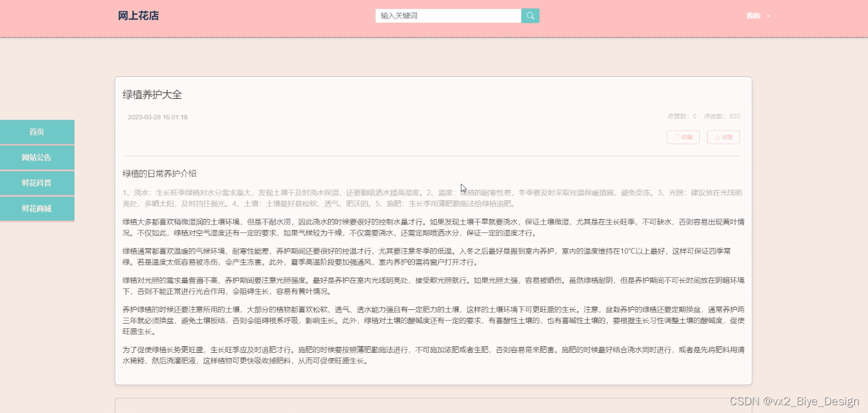
Task: Open 网站公告 in side menu
Action: pos(37,157)
